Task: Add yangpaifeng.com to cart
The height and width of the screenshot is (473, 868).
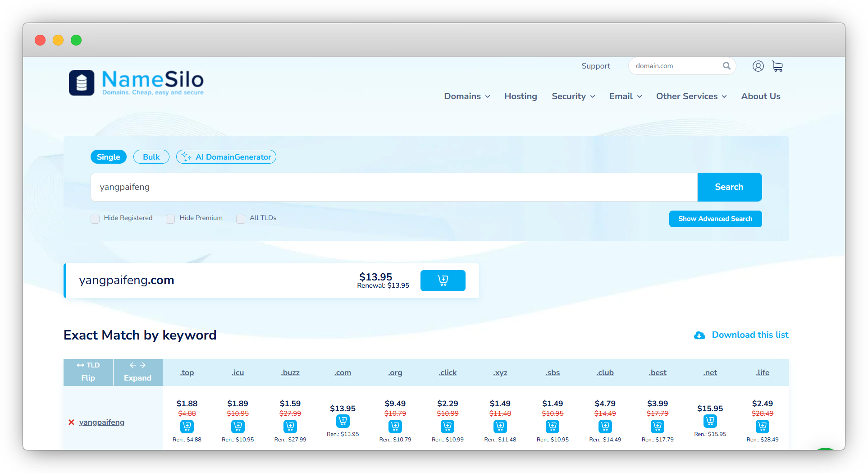Action: [443, 280]
